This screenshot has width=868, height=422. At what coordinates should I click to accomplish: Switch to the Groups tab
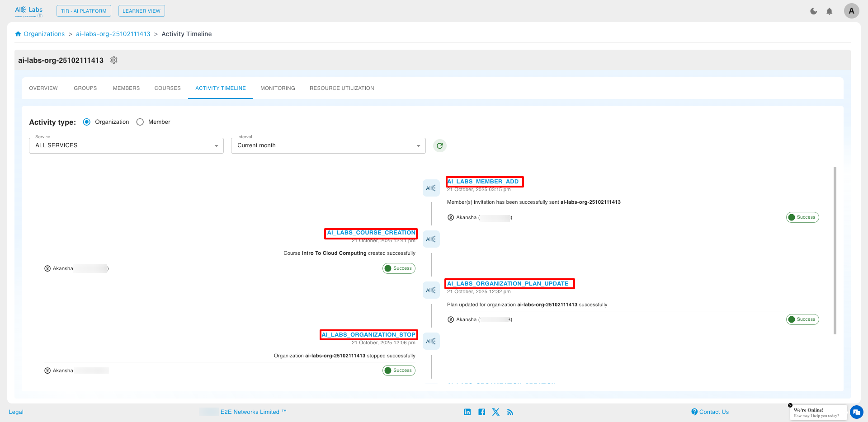[x=85, y=88]
